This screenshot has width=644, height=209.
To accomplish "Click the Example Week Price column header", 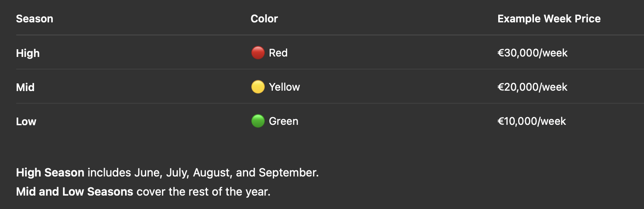I will [549, 19].
